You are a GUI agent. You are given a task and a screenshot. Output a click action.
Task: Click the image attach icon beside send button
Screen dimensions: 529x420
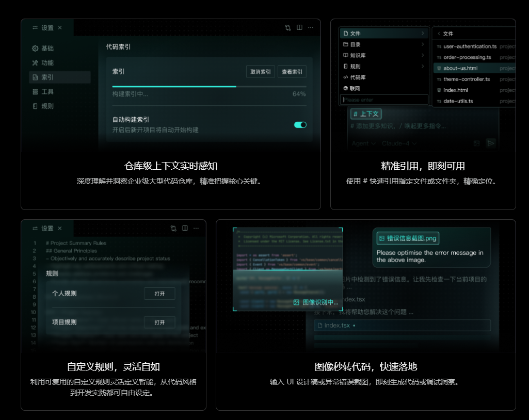477,143
